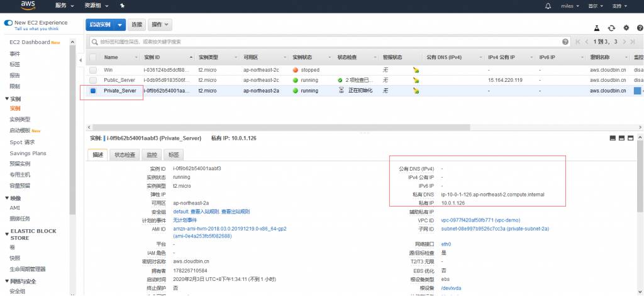
Task: Open dropdown arrow next to 启动实例
Action: tap(119, 25)
